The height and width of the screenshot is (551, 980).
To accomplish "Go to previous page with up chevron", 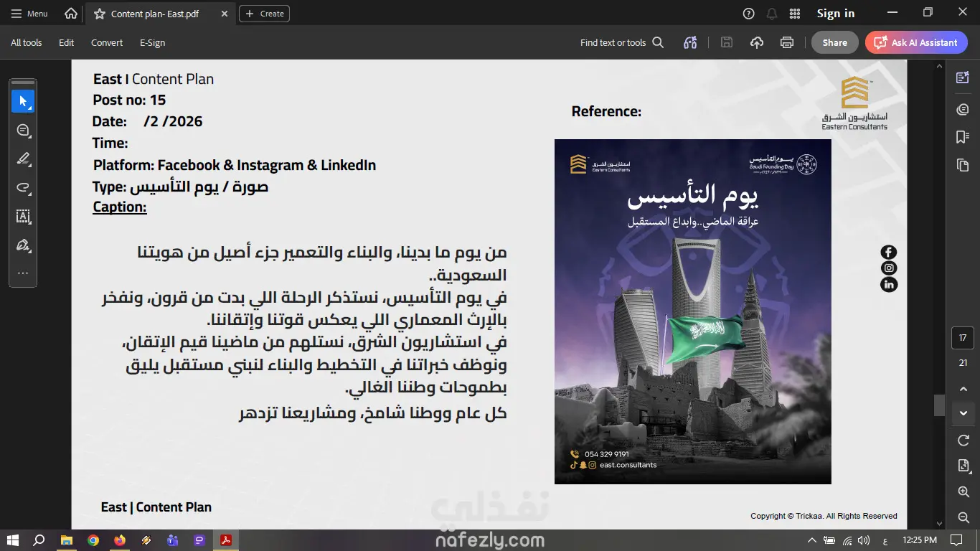I will [x=963, y=389].
